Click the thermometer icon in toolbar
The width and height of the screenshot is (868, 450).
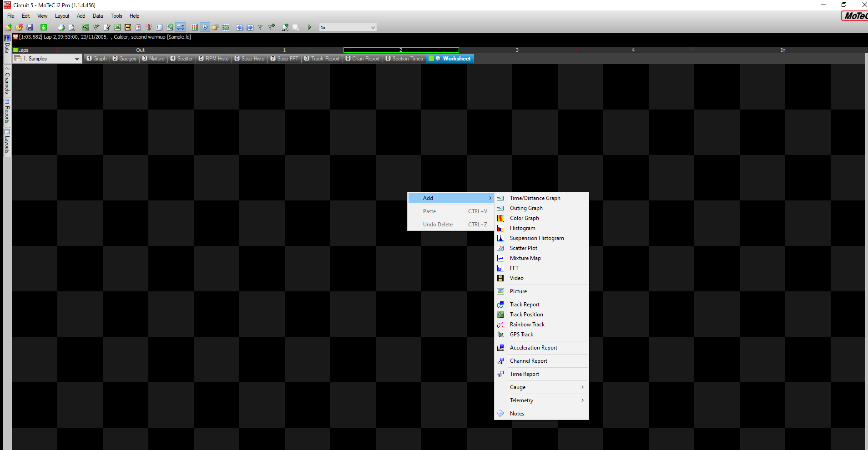[149, 27]
